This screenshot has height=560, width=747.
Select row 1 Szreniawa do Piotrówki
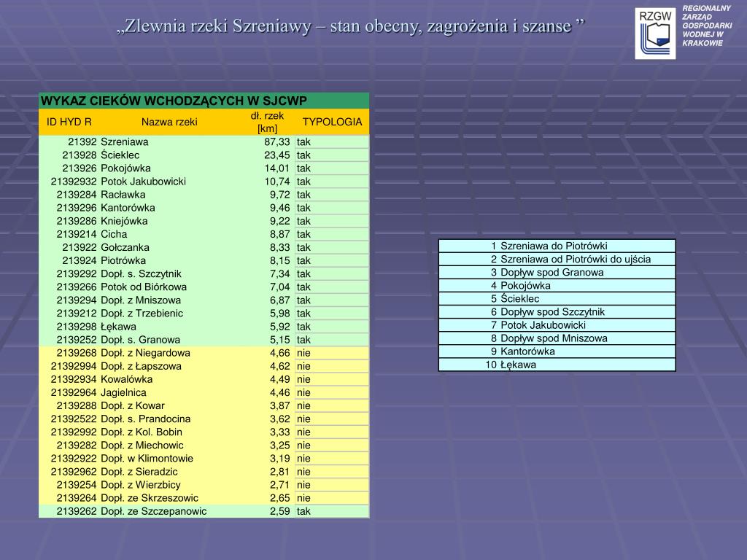pos(557,246)
